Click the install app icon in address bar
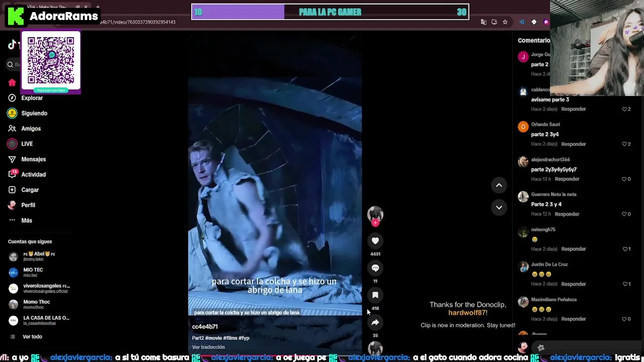The height and width of the screenshot is (362, 644). (x=494, y=22)
